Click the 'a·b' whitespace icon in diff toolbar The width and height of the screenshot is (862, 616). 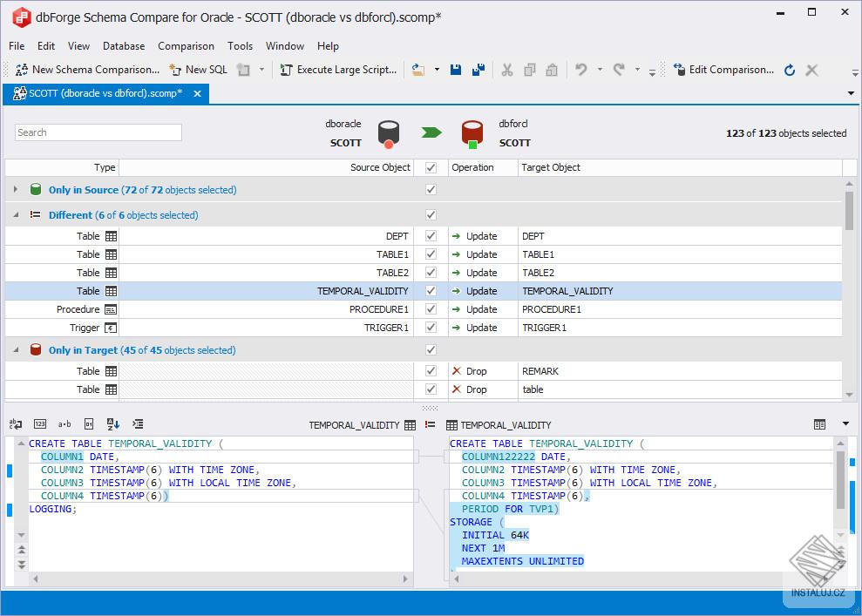point(64,423)
